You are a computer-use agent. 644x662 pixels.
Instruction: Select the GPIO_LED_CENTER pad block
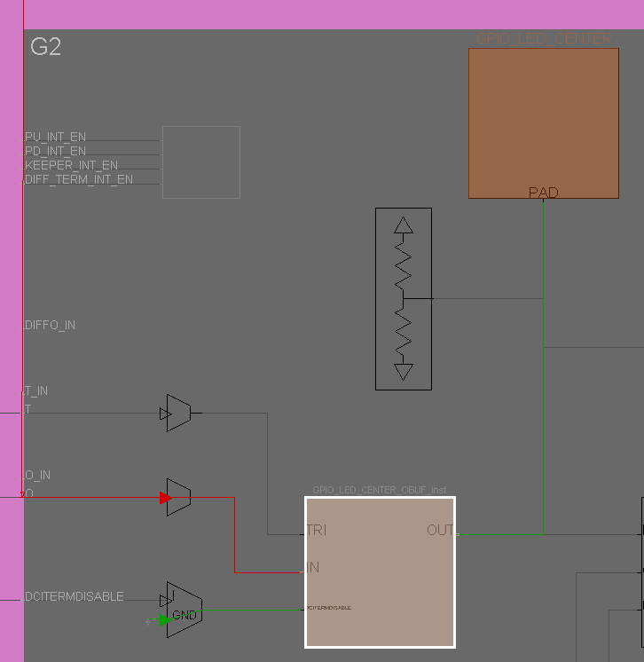pyautogui.click(x=544, y=122)
